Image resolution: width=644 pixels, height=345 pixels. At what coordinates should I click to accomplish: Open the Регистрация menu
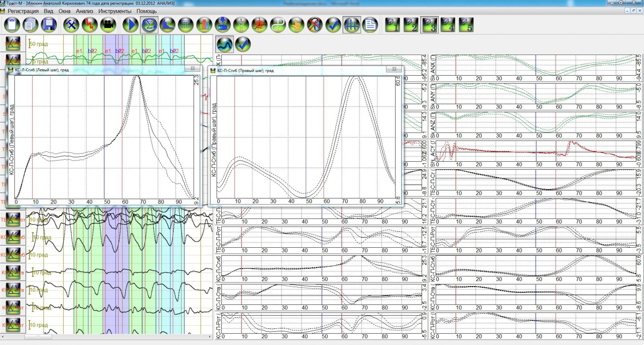coord(23,11)
